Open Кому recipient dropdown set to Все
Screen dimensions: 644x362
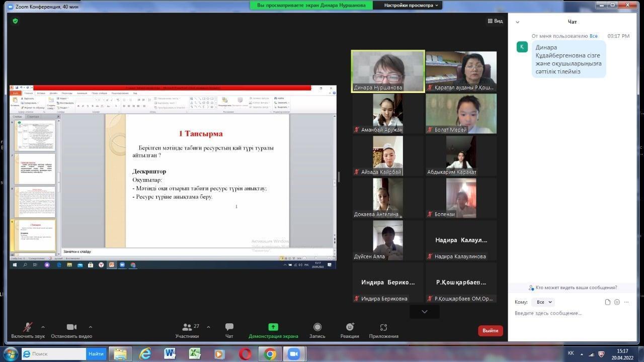543,302
